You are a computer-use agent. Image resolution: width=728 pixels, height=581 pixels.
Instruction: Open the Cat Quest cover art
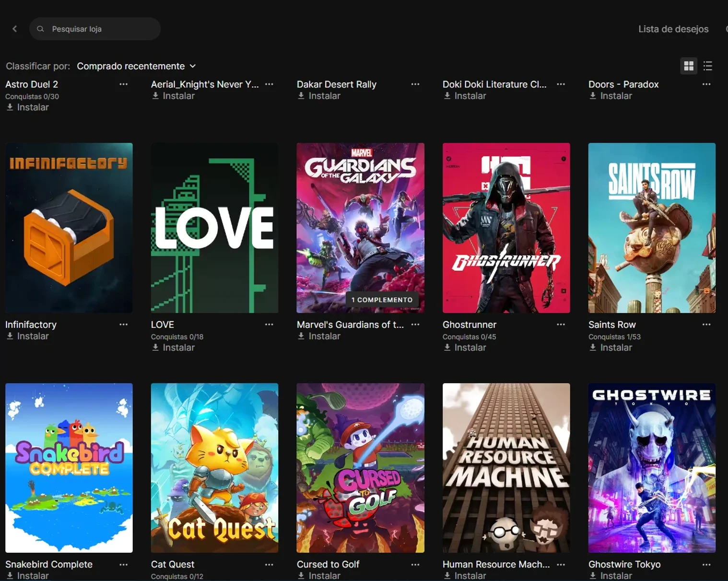(x=215, y=468)
